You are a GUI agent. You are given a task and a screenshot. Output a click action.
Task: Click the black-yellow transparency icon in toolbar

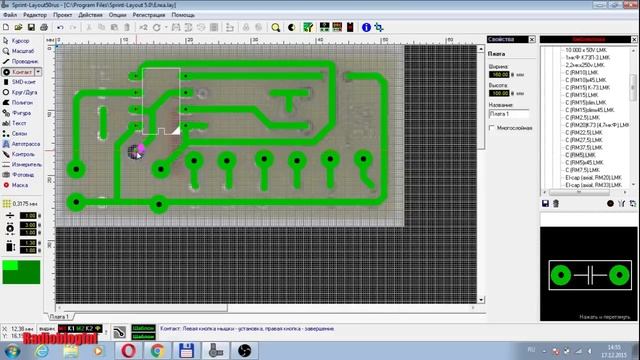pos(291,27)
